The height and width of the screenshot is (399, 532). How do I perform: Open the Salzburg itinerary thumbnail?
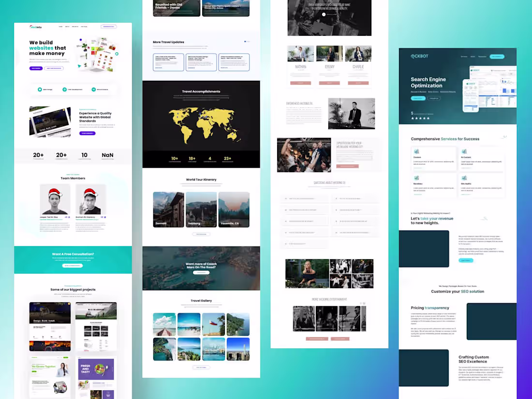pyautogui.click(x=201, y=209)
